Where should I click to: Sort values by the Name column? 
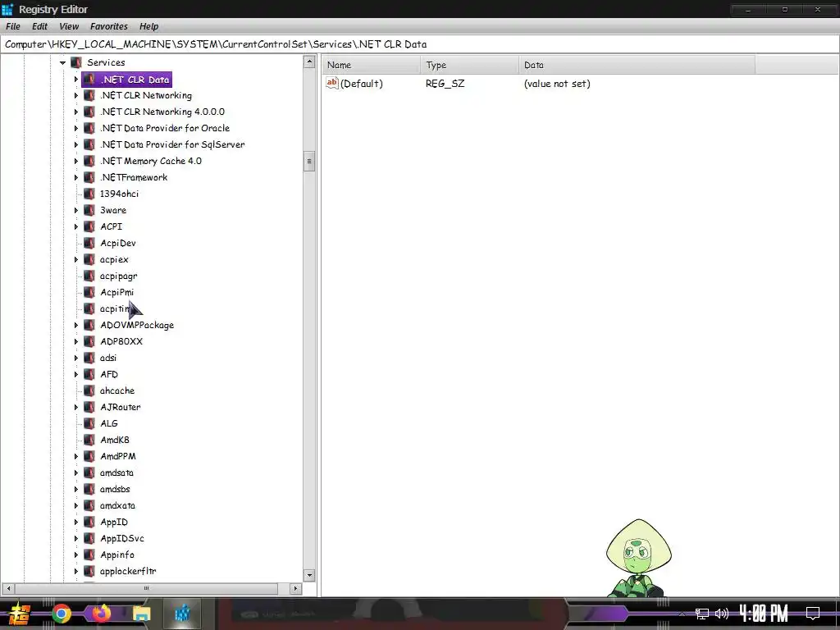pos(372,65)
